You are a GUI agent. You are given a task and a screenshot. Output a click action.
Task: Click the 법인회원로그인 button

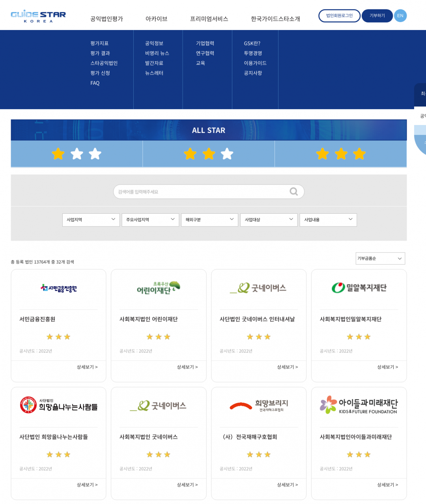339,16
